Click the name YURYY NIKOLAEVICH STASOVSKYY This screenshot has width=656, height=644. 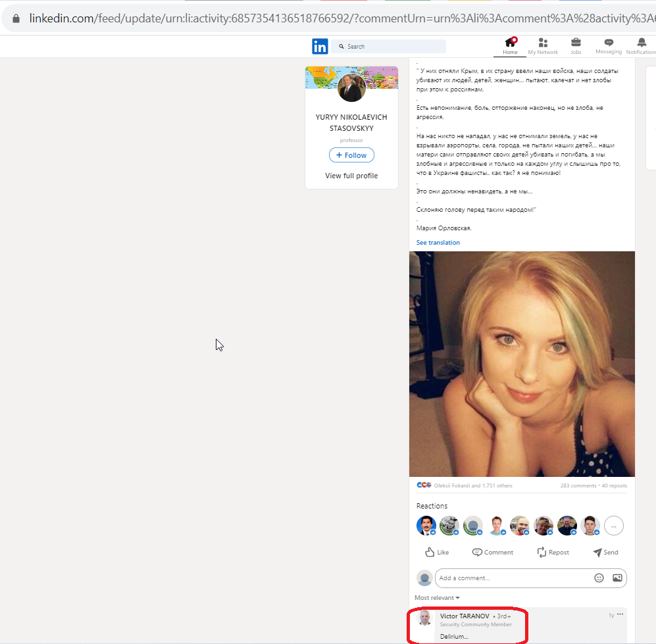(x=351, y=122)
